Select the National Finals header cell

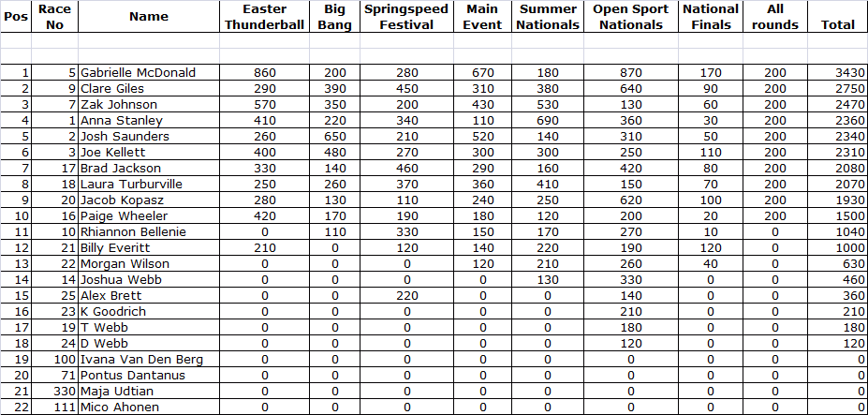coord(711,17)
